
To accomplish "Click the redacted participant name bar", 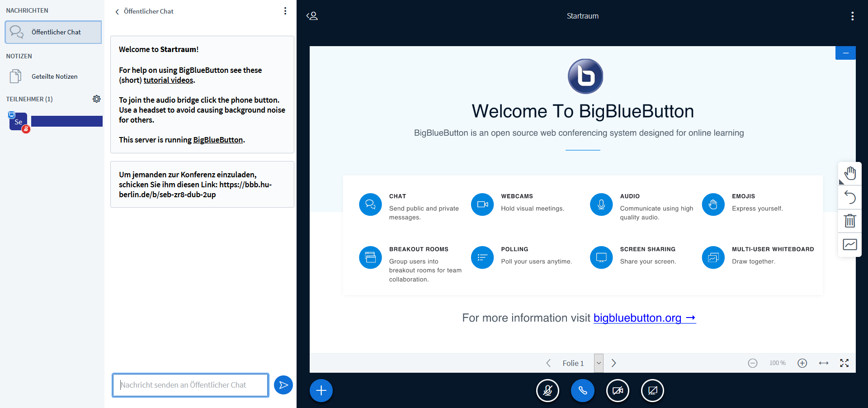I will click(x=67, y=121).
